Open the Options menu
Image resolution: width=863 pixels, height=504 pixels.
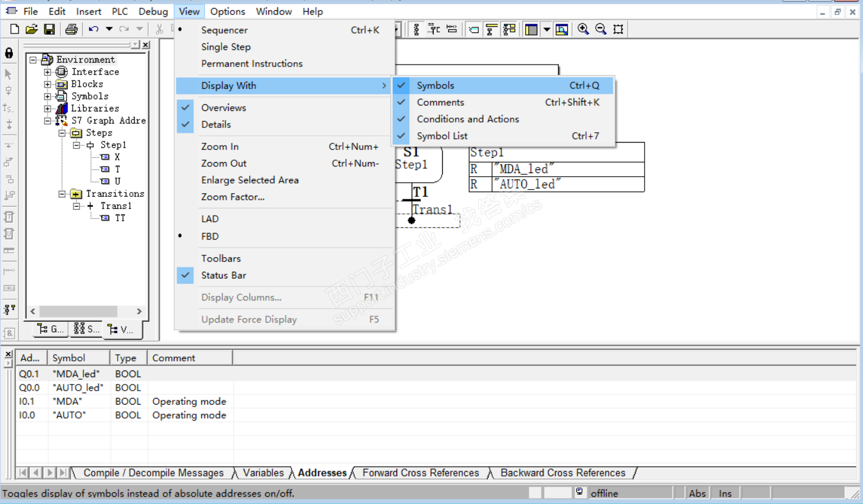tap(227, 12)
